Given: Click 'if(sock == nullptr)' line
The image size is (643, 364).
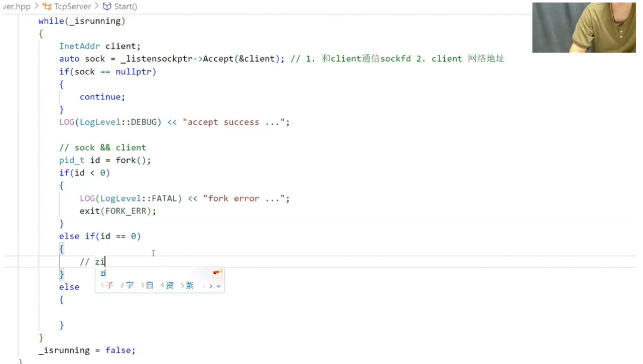Looking at the screenshot, I should point(108,72).
